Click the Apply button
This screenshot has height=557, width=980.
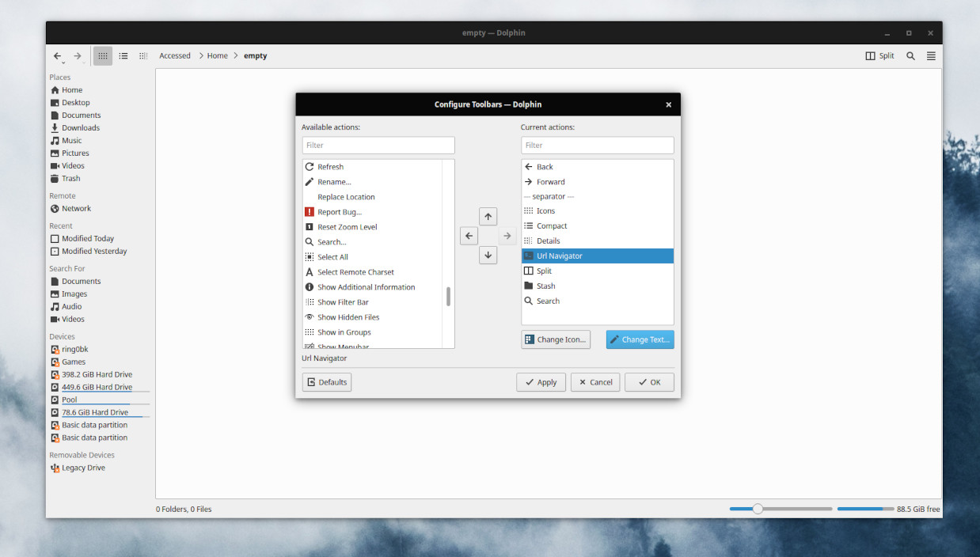[x=541, y=382]
